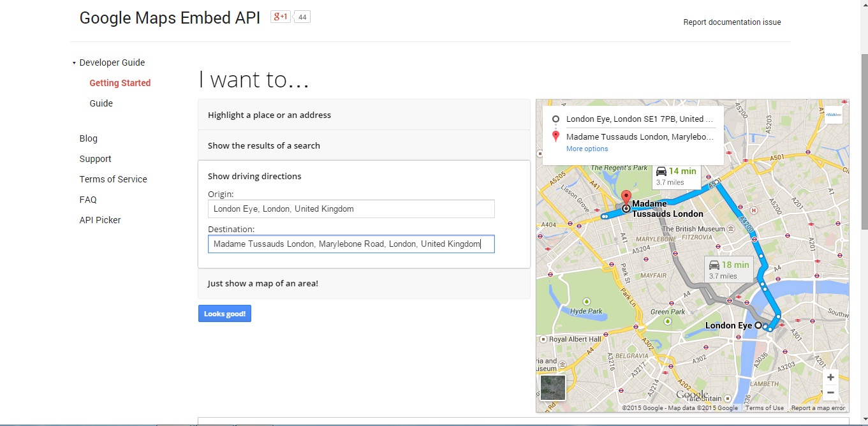868x426 pixels.
Task: Go to the Blog link
Action: click(x=89, y=138)
